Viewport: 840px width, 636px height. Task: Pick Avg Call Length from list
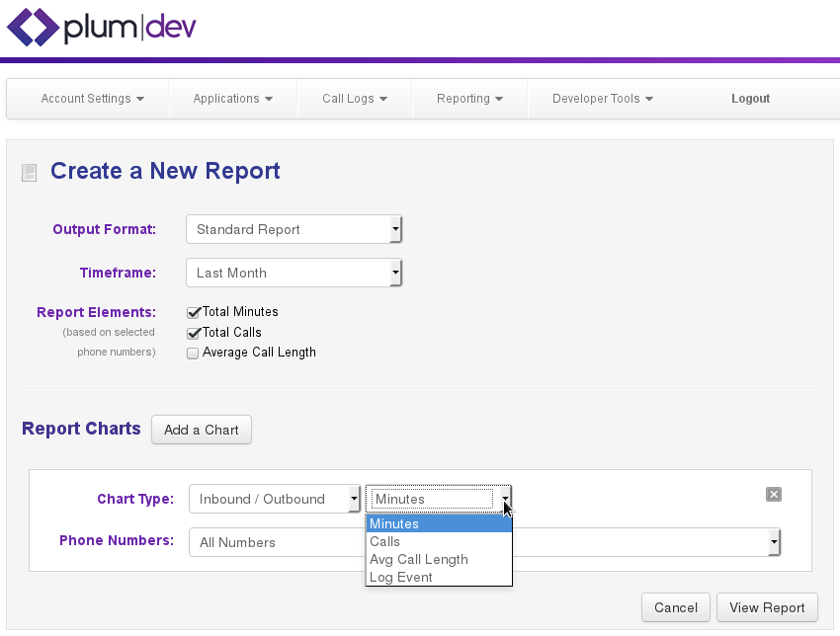pyautogui.click(x=439, y=560)
